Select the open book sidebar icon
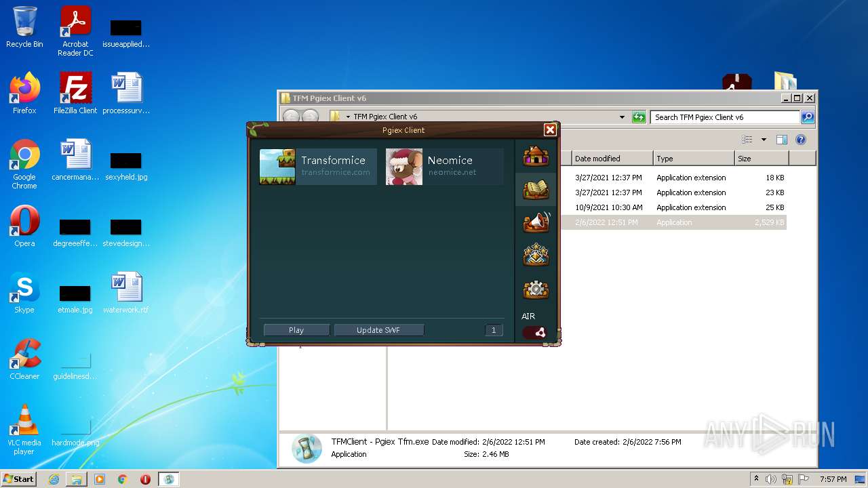 [536, 189]
